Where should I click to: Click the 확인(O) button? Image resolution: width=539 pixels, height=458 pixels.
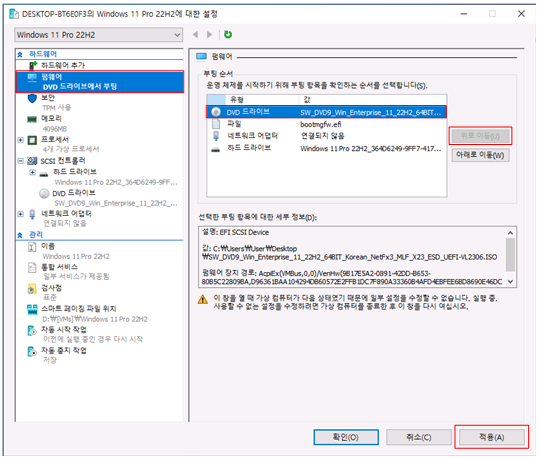click(x=346, y=437)
